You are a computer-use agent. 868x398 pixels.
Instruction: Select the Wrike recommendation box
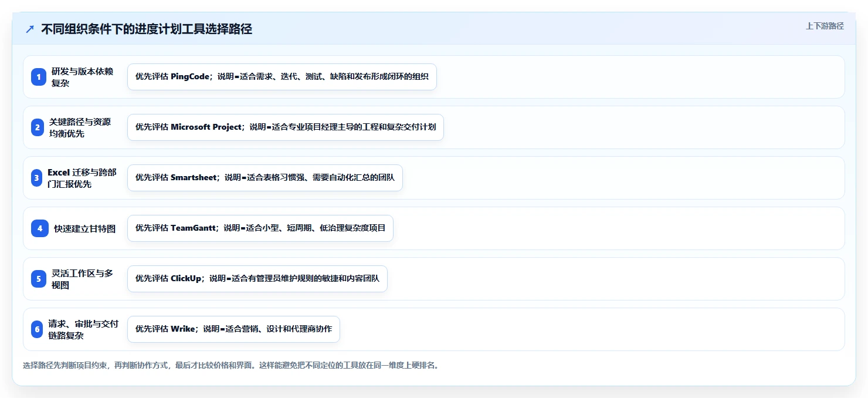(233, 329)
